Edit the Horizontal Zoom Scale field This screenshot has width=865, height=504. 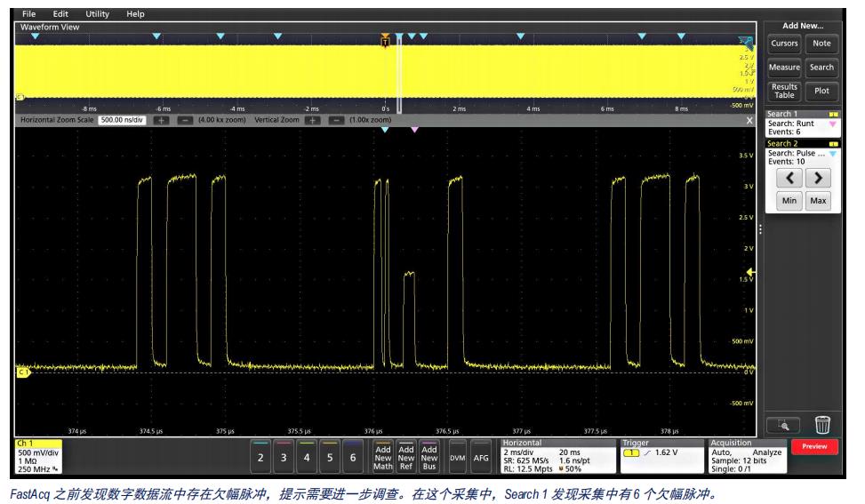coord(124,119)
